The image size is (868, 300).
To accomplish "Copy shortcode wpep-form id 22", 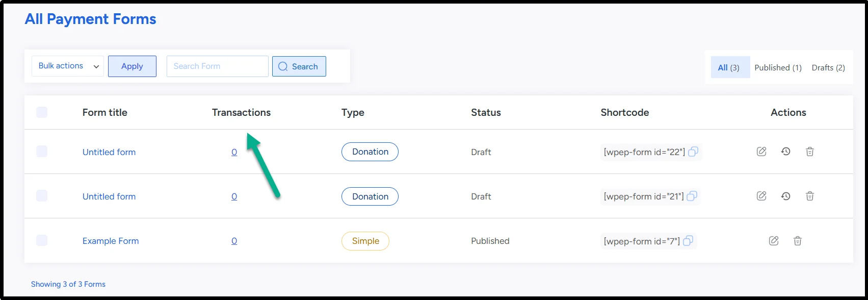I will 693,152.
